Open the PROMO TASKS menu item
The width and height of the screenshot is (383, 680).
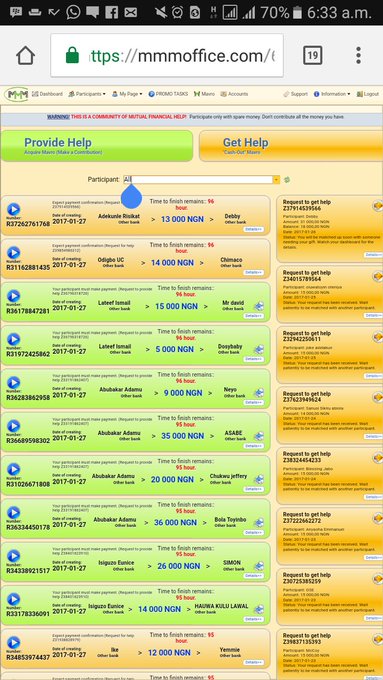168,94
